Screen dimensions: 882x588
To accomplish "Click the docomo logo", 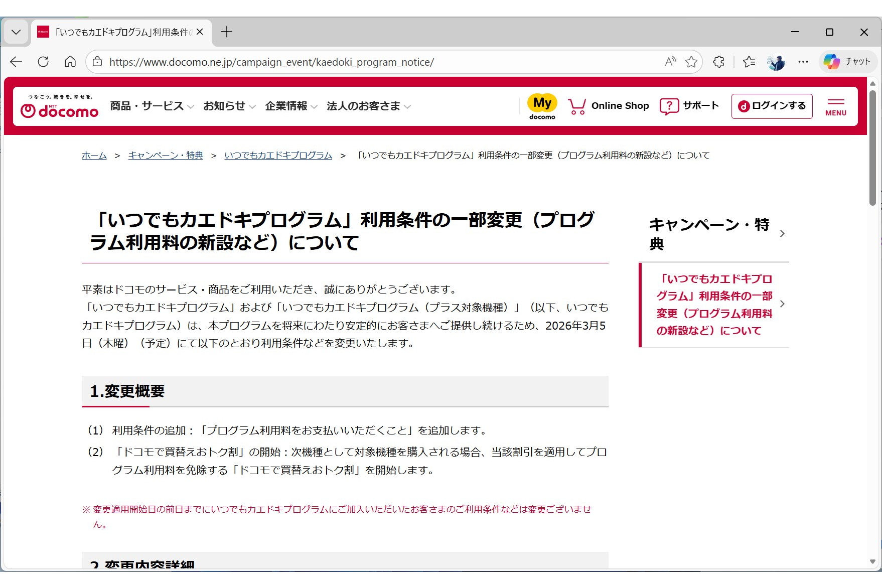I will (60, 106).
